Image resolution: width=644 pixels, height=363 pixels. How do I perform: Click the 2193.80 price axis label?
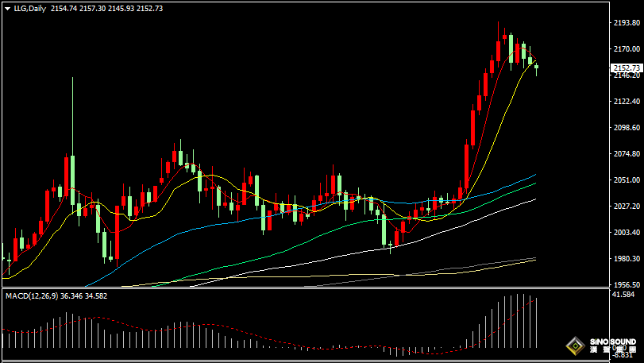[626, 23]
